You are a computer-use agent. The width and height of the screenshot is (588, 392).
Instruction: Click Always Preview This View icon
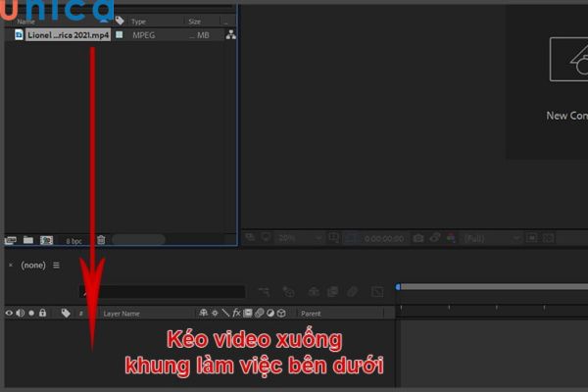(x=250, y=237)
